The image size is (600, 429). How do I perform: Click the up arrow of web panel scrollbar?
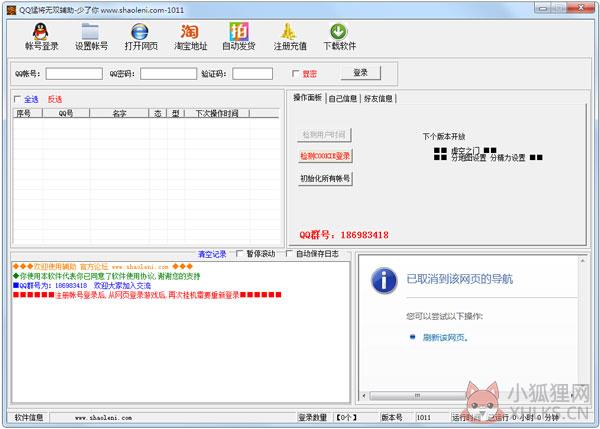point(583,261)
